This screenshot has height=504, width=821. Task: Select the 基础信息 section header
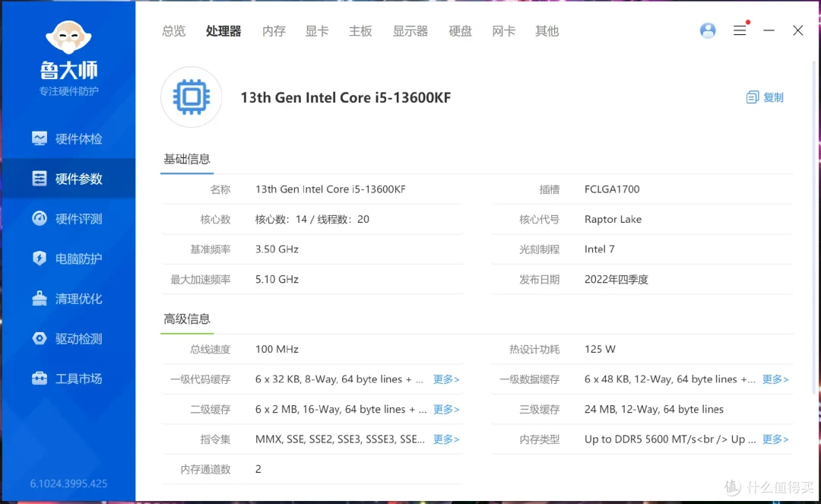[187, 159]
